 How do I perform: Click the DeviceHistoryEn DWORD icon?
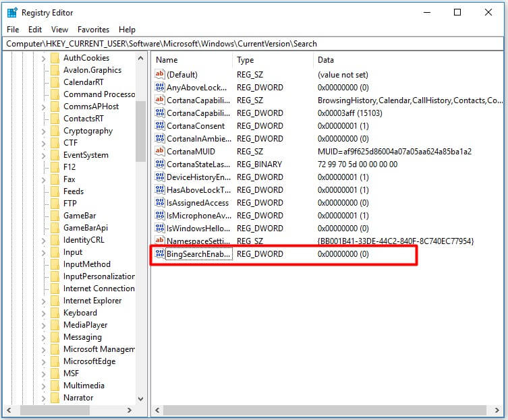pyautogui.click(x=159, y=177)
